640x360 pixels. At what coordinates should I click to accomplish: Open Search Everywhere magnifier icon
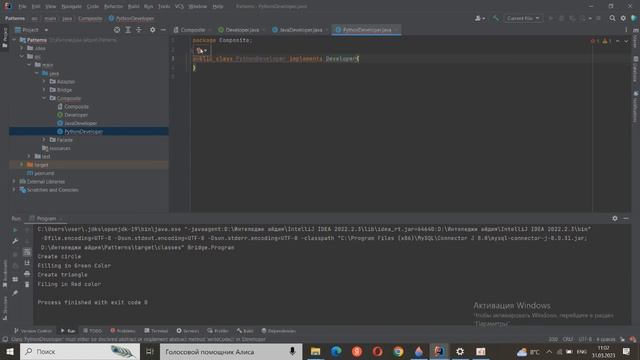(612, 18)
